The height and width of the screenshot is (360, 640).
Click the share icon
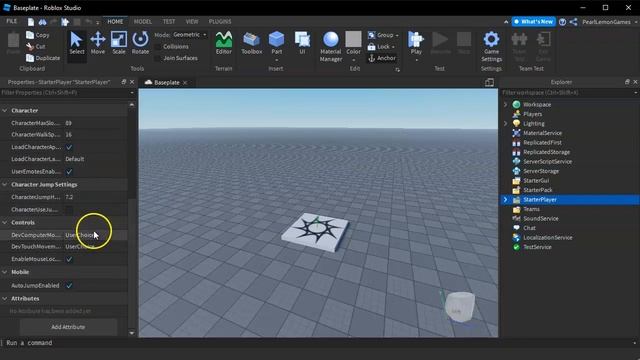coord(573,22)
